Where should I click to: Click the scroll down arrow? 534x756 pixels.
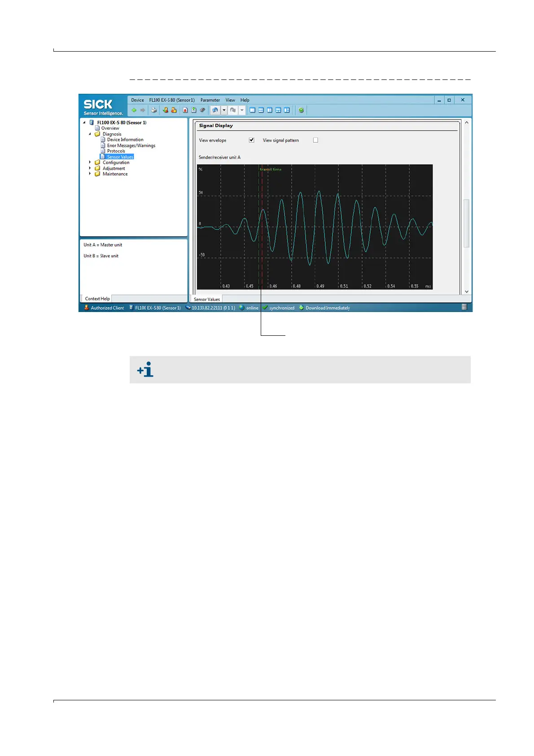[x=467, y=291]
